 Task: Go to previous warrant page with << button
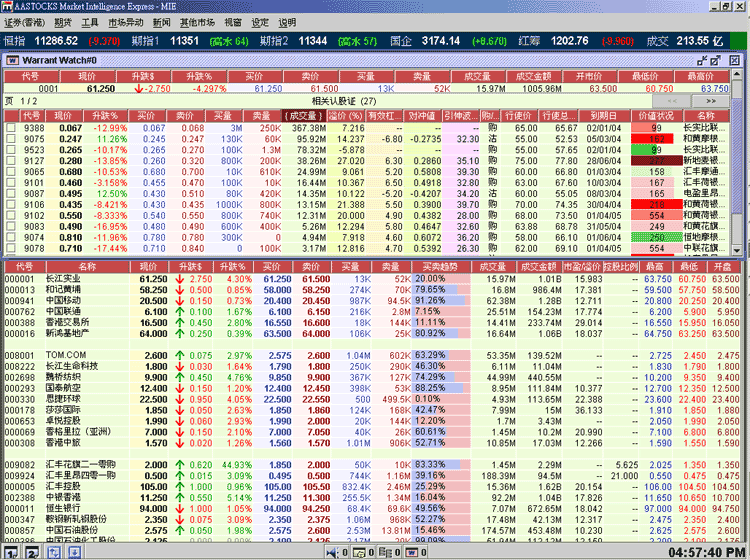click(x=672, y=101)
